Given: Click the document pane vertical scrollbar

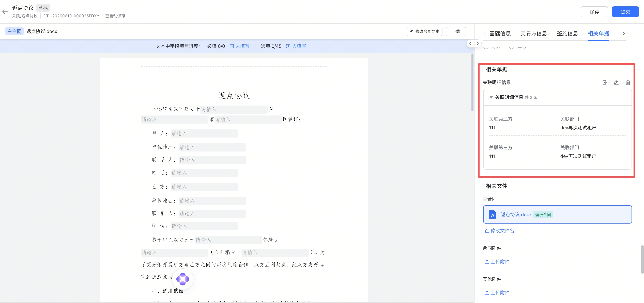Looking at the screenshot, I should (472, 82).
